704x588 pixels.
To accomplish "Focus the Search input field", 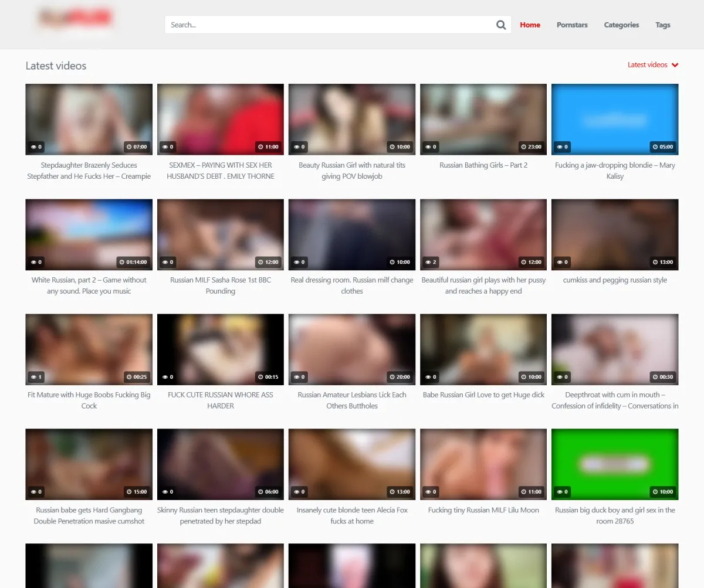I will click(329, 25).
